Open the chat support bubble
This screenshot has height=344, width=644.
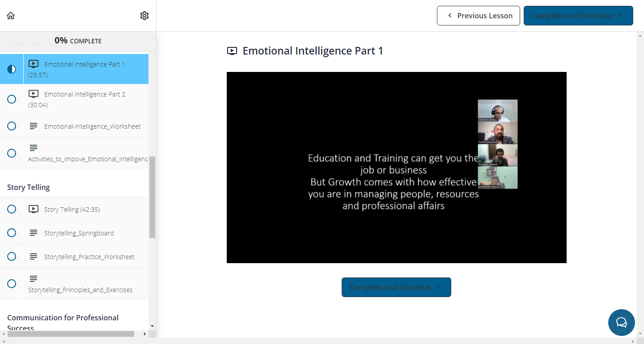(x=622, y=323)
